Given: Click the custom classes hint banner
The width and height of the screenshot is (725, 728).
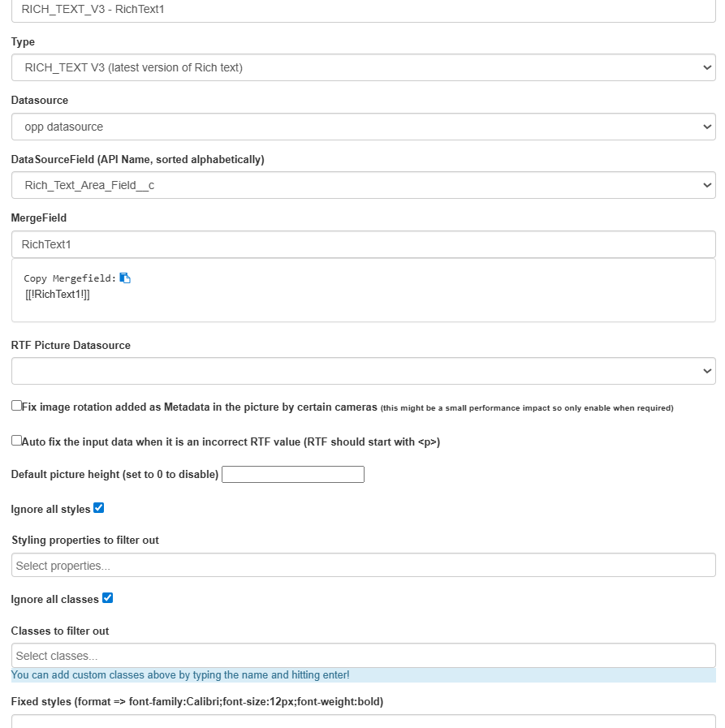Looking at the screenshot, I should pos(363,675).
